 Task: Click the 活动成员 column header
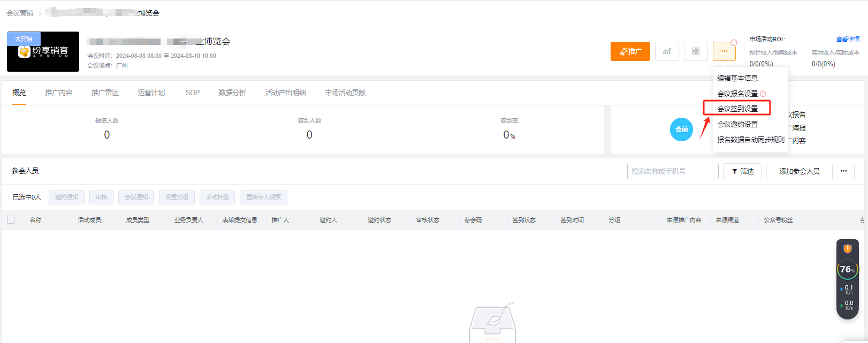pyautogui.click(x=89, y=220)
